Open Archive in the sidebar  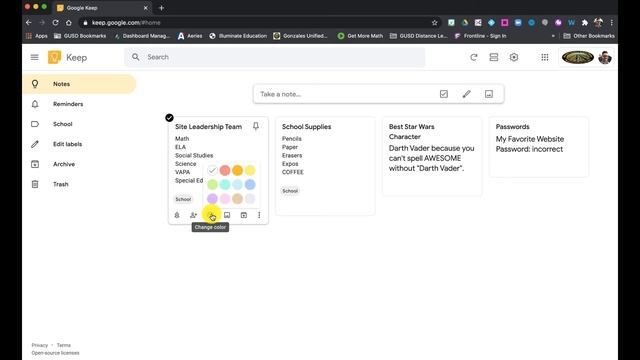click(79, 164)
